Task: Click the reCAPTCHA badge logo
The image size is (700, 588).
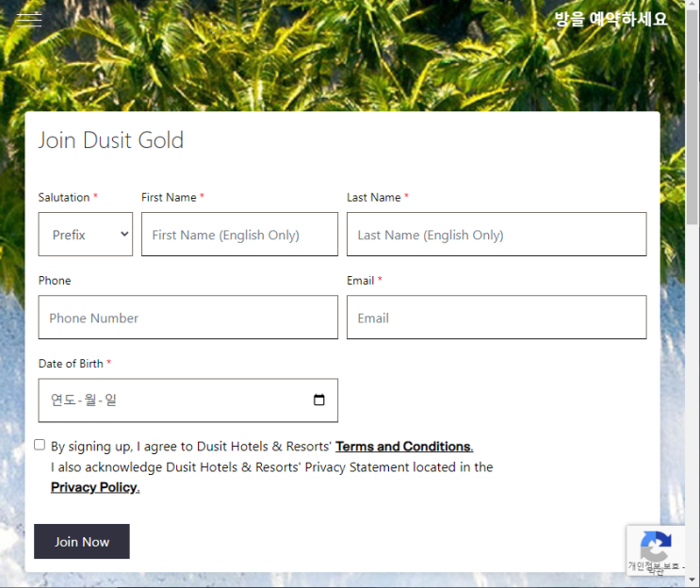Action: pos(656,546)
